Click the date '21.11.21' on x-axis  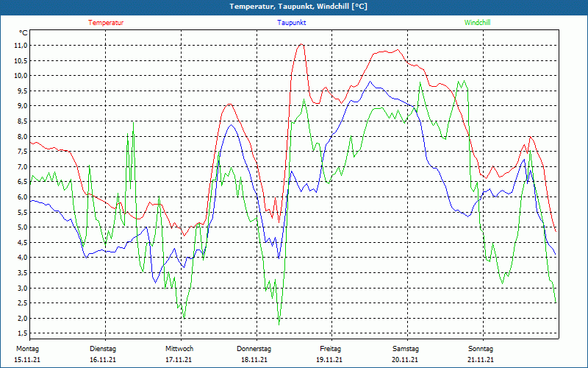click(x=481, y=360)
